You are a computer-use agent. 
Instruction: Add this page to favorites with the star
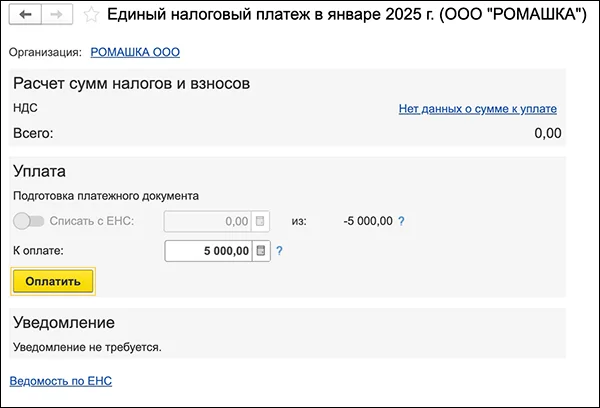[x=91, y=15]
